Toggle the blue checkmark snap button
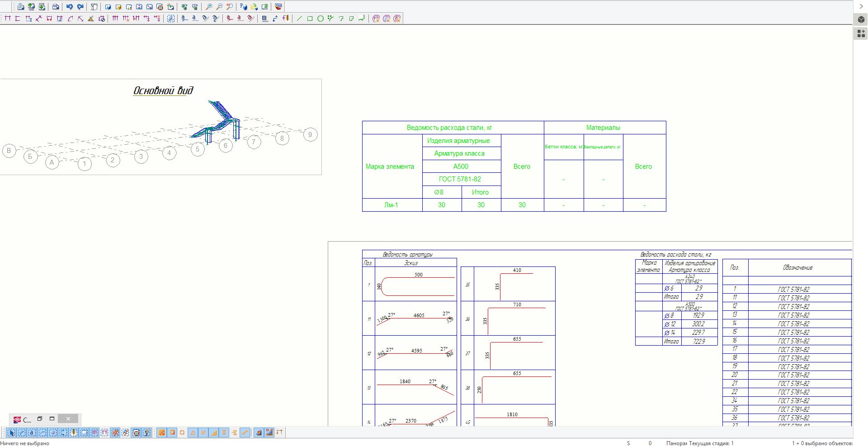This screenshot has height=447, width=868. (245, 433)
